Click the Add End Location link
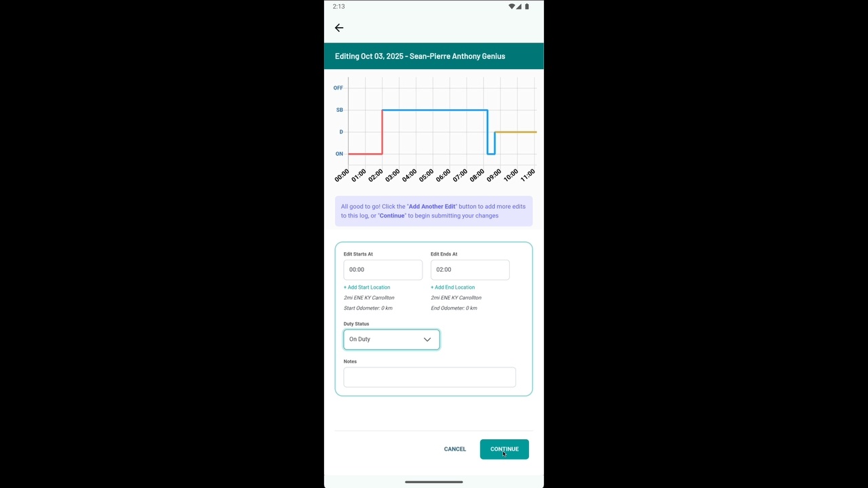Screen dimensions: 868x488 coord(453,287)
